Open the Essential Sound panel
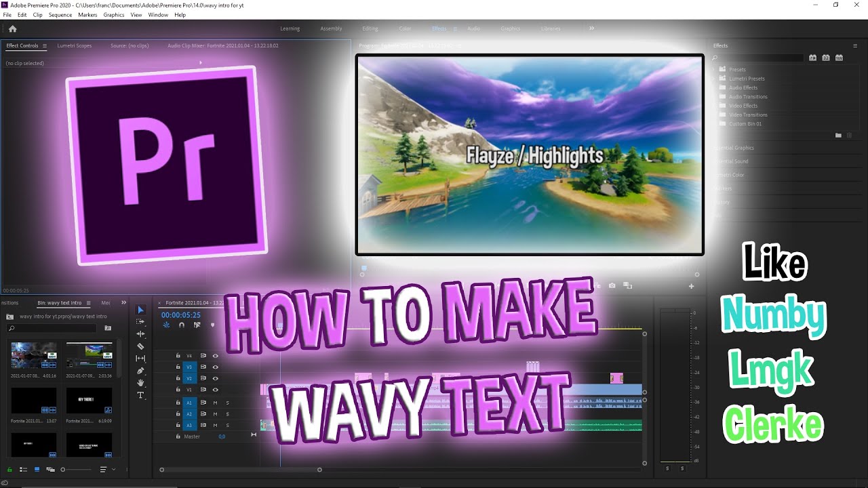 point(732,161)
